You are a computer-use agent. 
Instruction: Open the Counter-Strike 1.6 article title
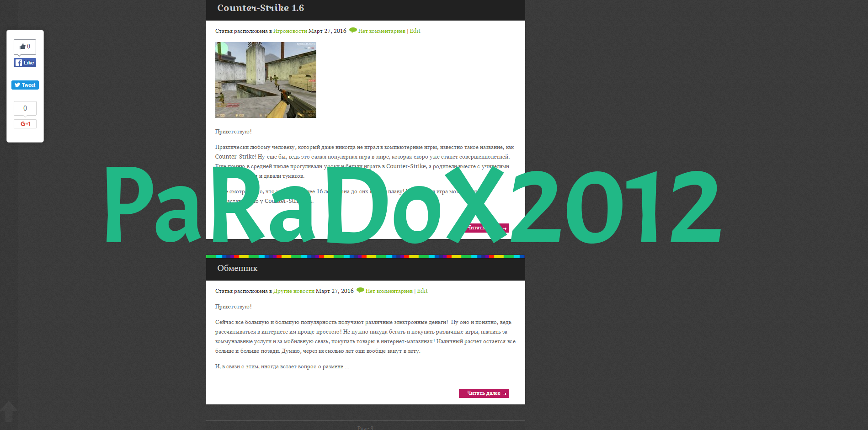pyautogui.click(x=261, y=8)
